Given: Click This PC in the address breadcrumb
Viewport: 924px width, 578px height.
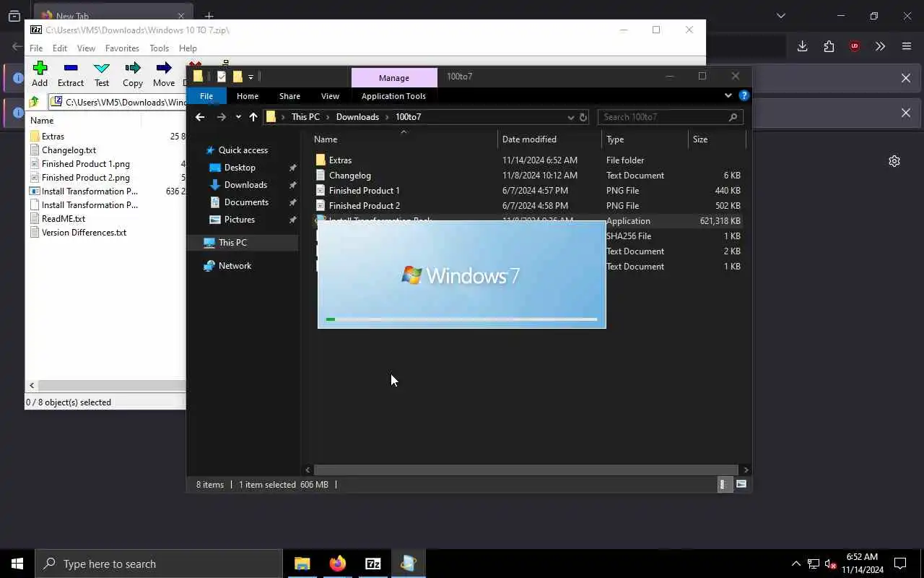Looking at the screenshot, I should 305,117.
